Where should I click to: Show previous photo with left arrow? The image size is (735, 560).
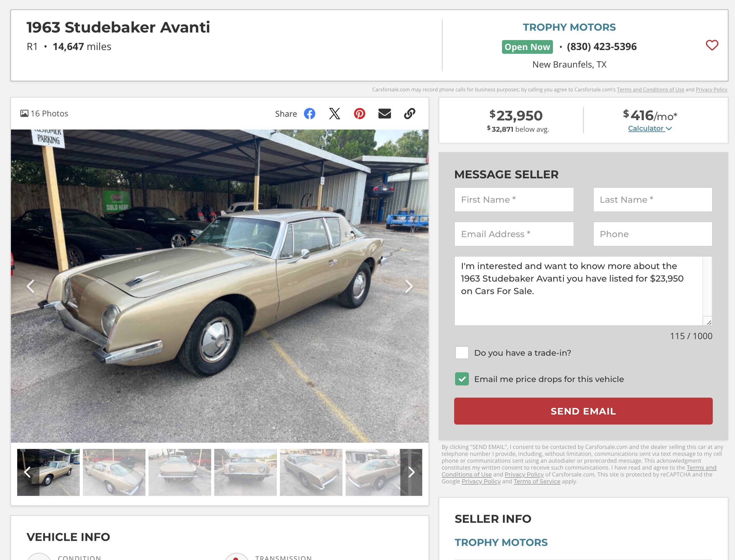point(30,286)
